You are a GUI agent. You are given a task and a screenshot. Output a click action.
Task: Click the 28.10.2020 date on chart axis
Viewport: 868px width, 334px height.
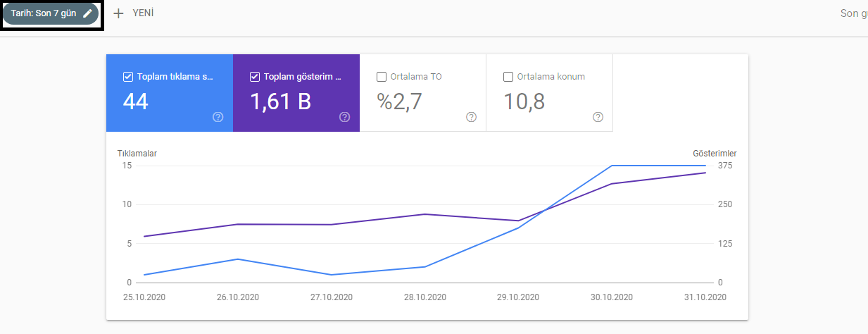424,297
